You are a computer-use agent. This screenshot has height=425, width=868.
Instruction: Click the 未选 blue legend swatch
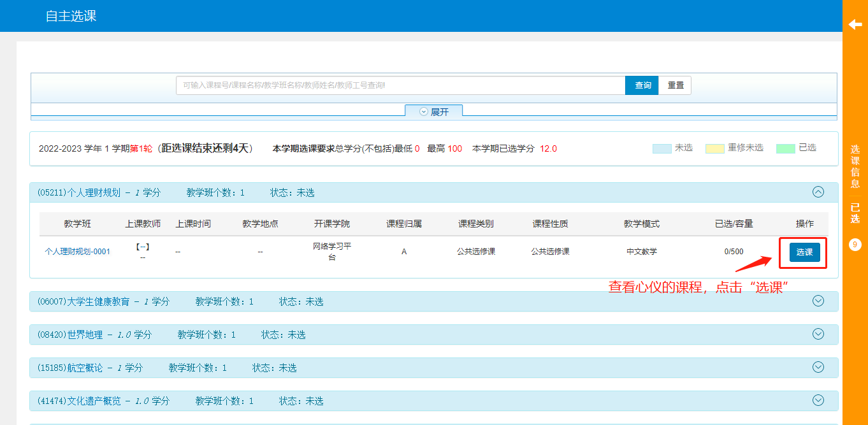point(662,148)
